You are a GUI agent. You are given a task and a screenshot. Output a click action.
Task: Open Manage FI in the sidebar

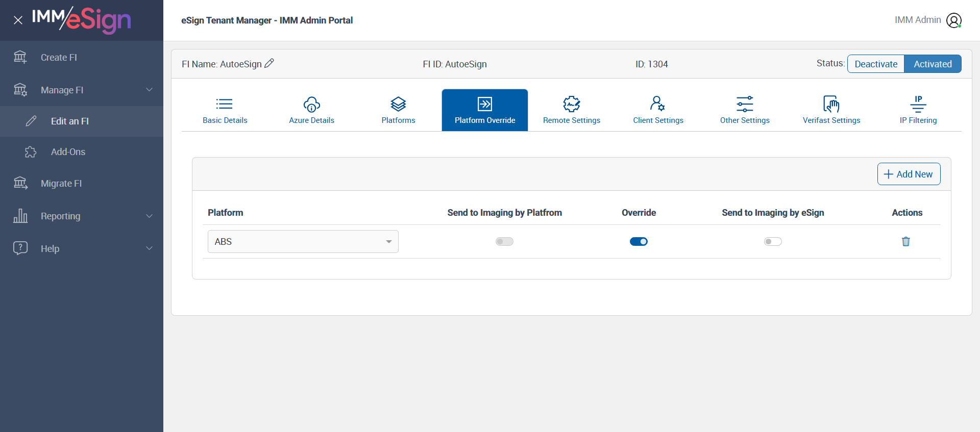point(82,90)
